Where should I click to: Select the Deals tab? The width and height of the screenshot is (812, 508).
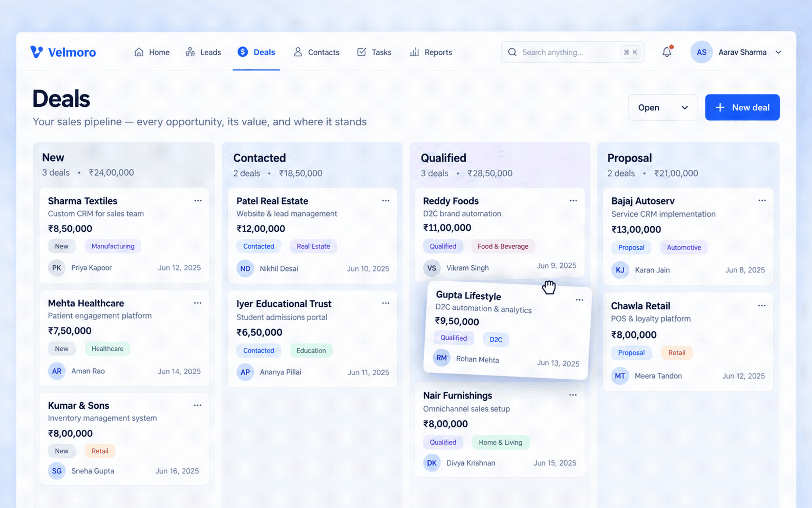[256, 52]
